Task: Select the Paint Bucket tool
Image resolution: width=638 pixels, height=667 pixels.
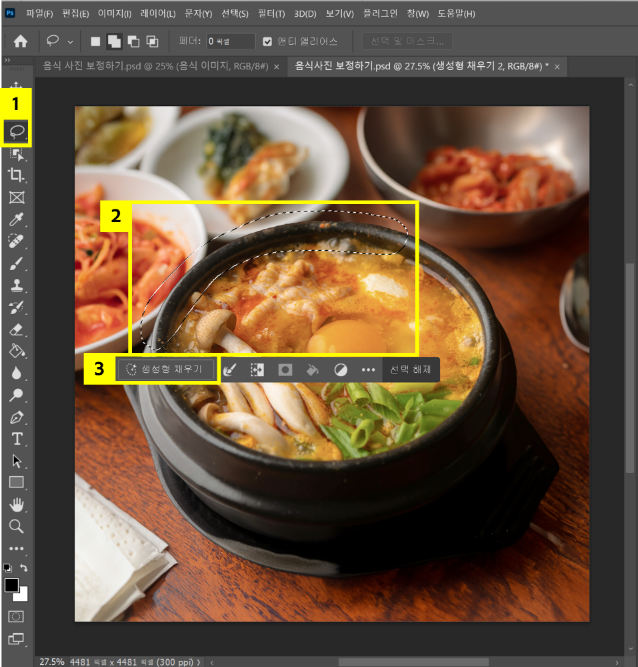Action: [x=17, y=351]
